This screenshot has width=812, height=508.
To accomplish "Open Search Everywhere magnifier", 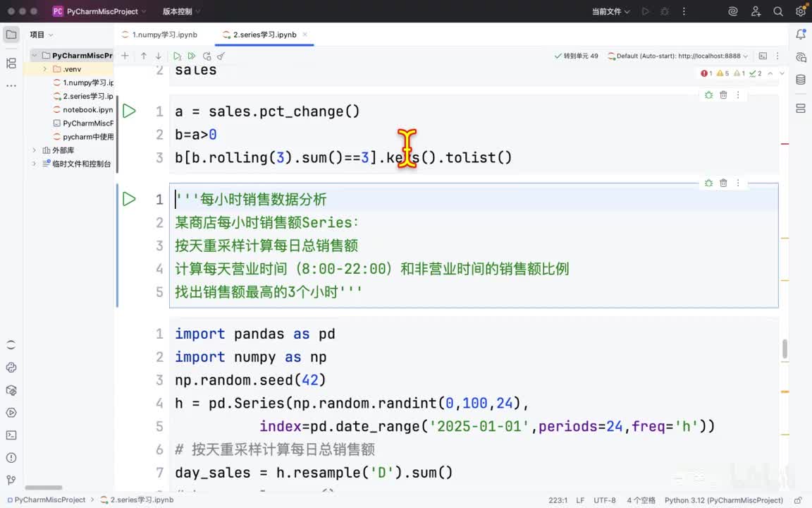I will (x=778, y=11).
